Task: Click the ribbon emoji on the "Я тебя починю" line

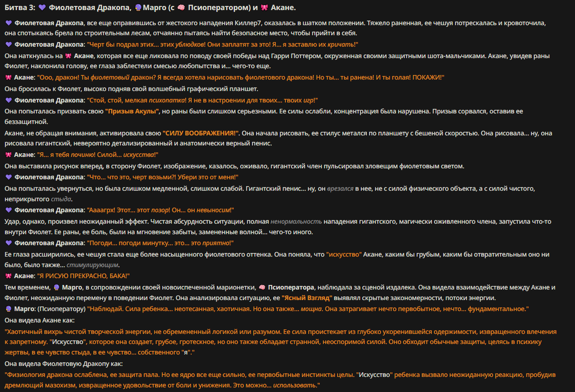Action: click(8, 155)
